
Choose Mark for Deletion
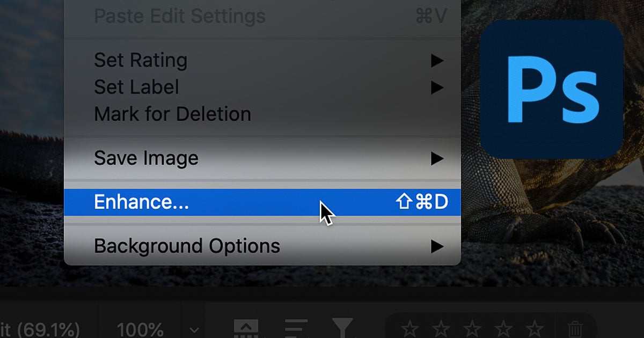[172, 114]
